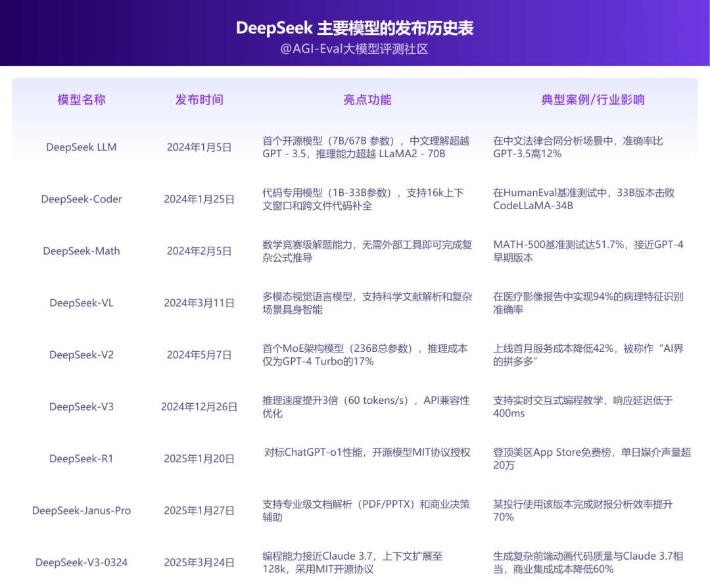Click the date '2024年12月26日'
This screenshot has height=588, width=710.
click(199, 406)
